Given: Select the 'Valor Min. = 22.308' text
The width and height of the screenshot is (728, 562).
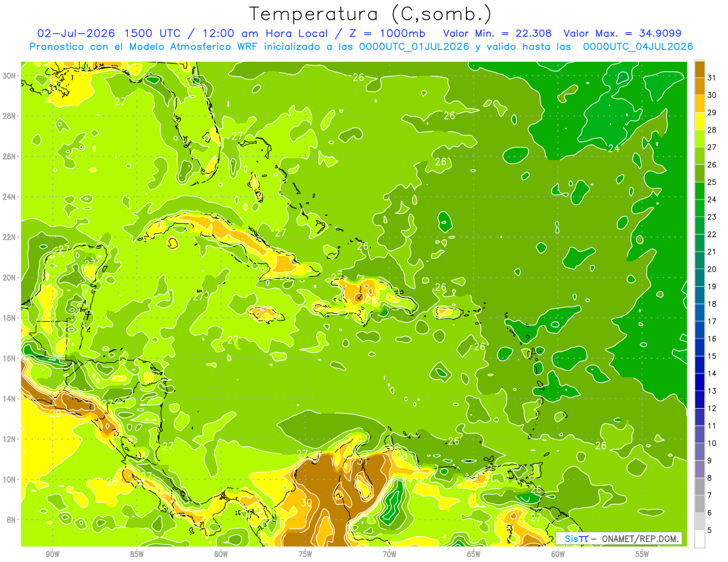Looking at the screenshot, I should tap(497, 33).
